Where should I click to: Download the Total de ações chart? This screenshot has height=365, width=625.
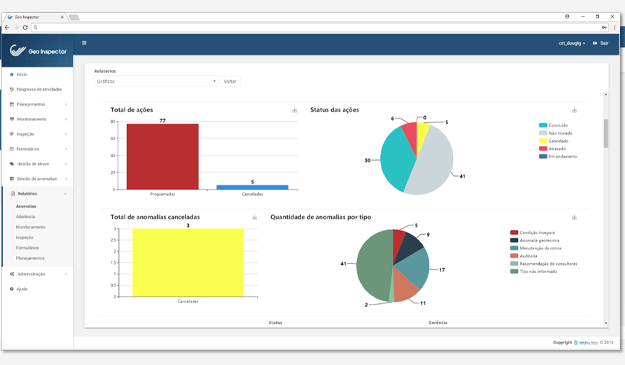[x=295, y=110]
